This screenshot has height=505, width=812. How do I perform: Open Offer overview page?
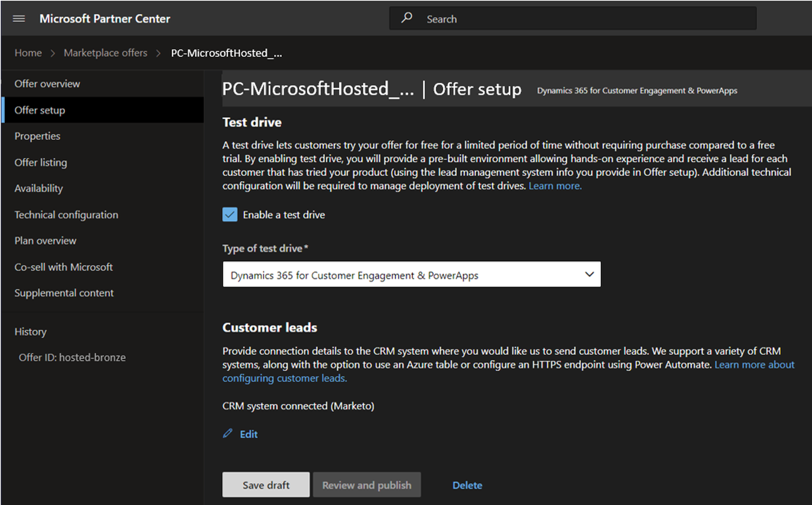(47, 84)
